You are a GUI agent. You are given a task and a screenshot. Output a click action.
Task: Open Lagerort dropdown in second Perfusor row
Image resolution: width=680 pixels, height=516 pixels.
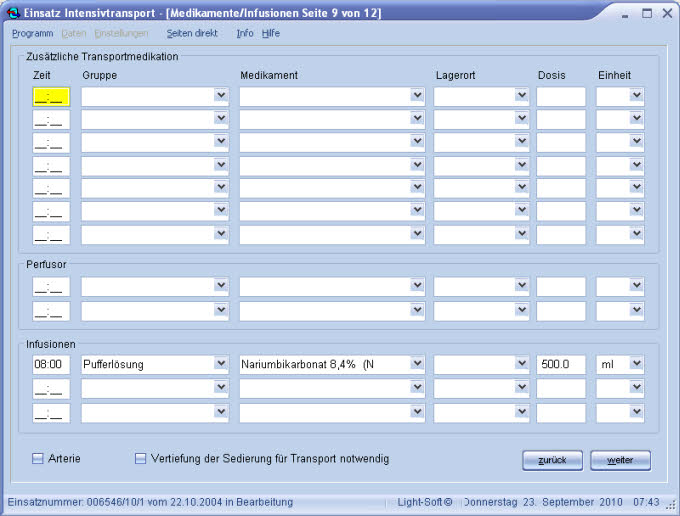[x=522, y=310]
